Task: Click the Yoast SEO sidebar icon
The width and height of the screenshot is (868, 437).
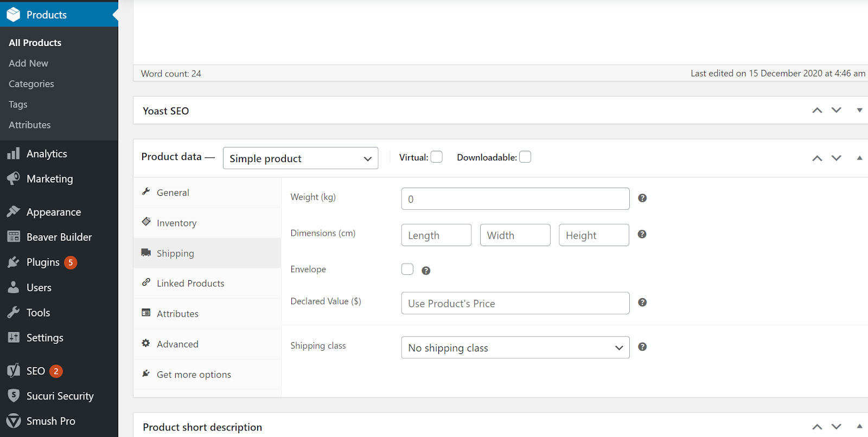Action: (x=14, y=371)
